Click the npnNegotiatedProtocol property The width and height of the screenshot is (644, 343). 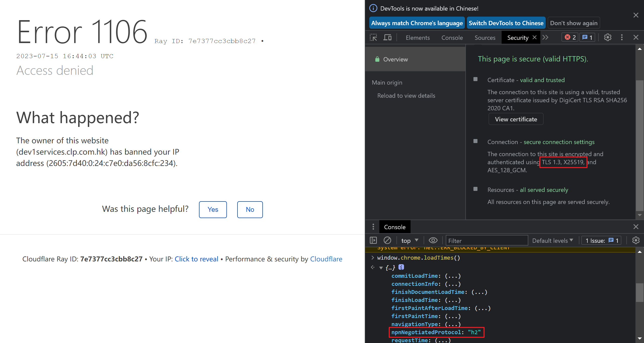[x=436, y=332]
